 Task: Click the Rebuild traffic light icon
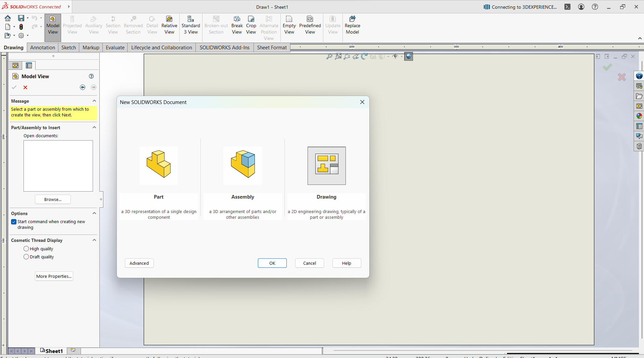coord(21,27)
